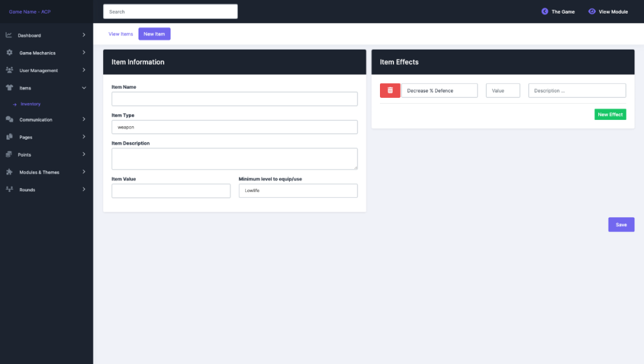Select the New Item tab
Viewport: 644px width, 364px height.
[154, 34]
